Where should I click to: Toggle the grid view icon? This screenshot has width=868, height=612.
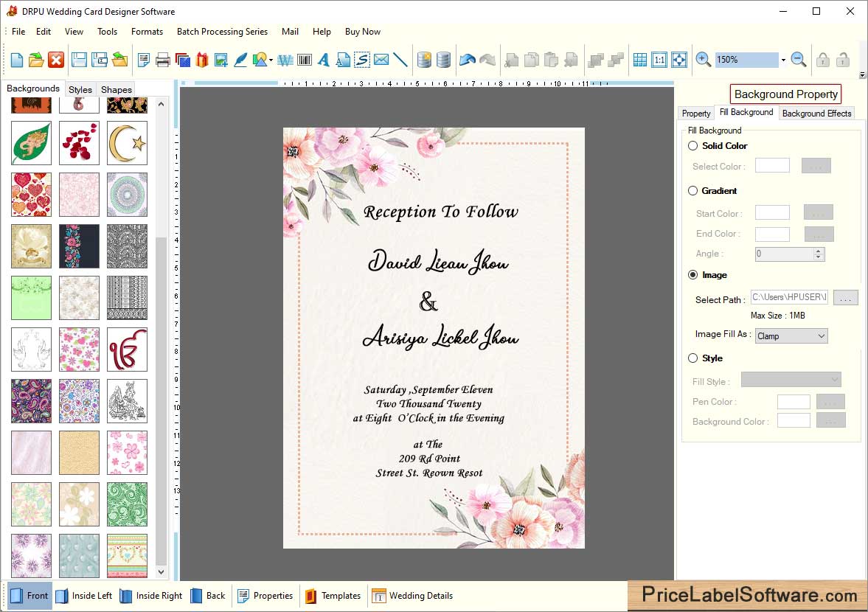tap(640, 60)
